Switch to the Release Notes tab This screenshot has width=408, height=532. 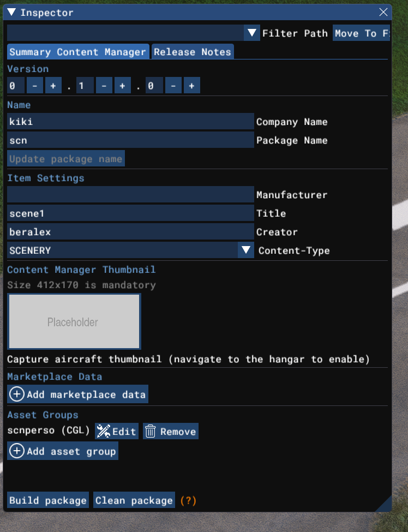[x=192, y=52]
